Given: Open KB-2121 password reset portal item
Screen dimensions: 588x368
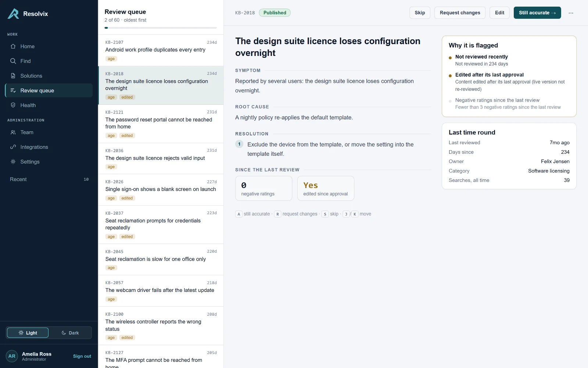Looking at the screenshot, I should point(161,124).
